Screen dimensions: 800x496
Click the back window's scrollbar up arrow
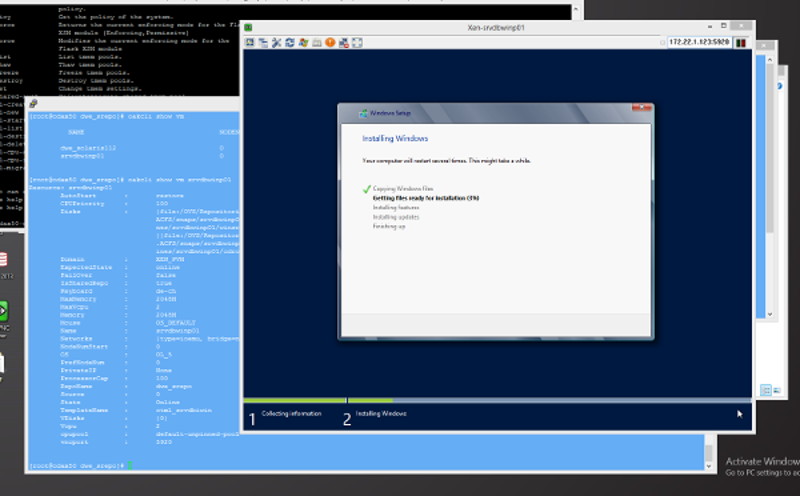click(x=770, y=60)
